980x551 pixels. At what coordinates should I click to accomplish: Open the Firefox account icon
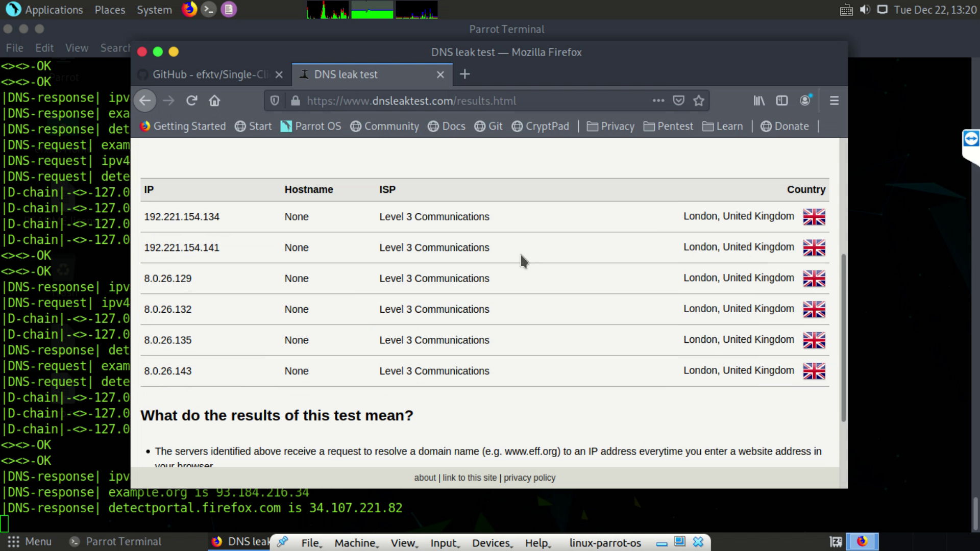805,101
